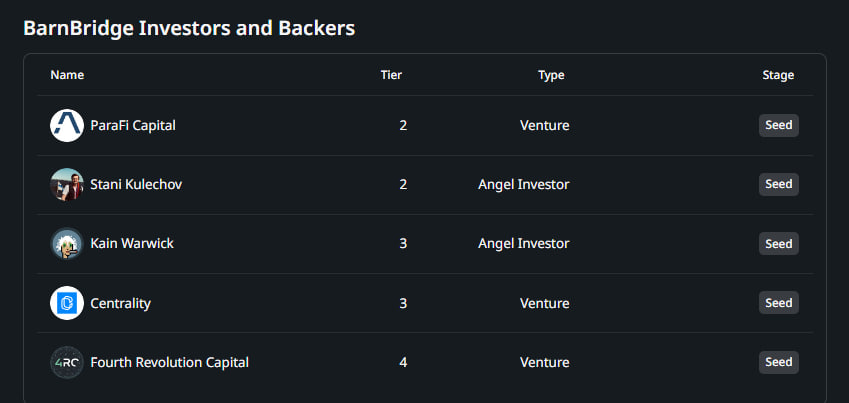The image size is (849, 403).
Task: Sort investors by the Stage column header
Action: click(x=778, y=75)
